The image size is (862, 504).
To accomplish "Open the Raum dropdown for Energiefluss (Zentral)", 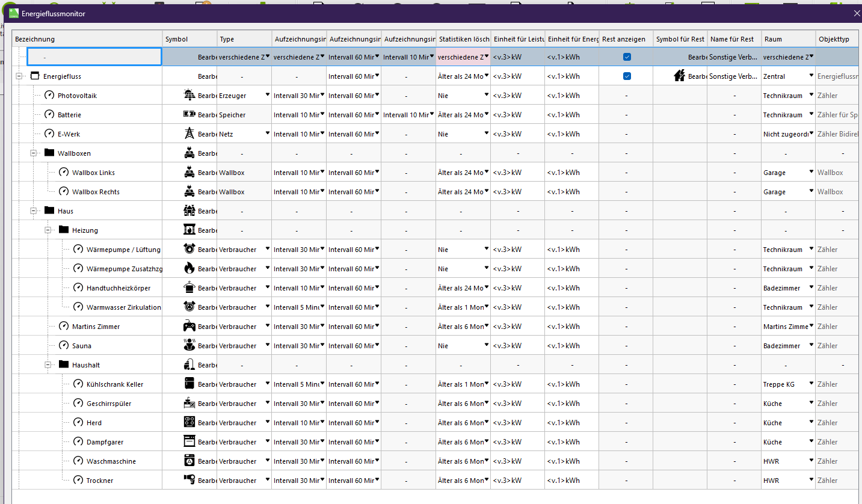I will (x=811, y=76).
